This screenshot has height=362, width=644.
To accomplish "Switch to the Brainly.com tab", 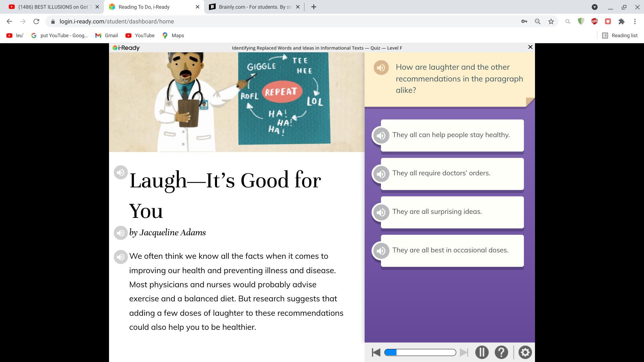I will pos(252,7).
